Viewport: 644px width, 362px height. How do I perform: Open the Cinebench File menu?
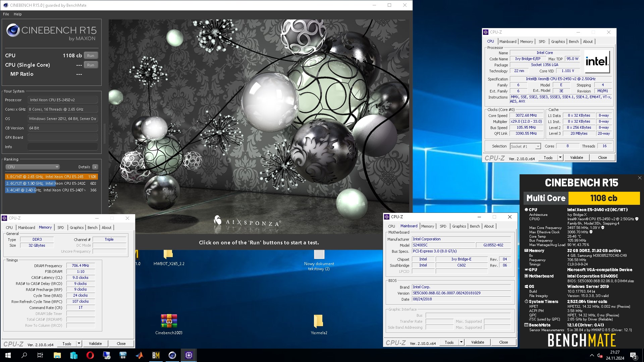coord(6,14)
